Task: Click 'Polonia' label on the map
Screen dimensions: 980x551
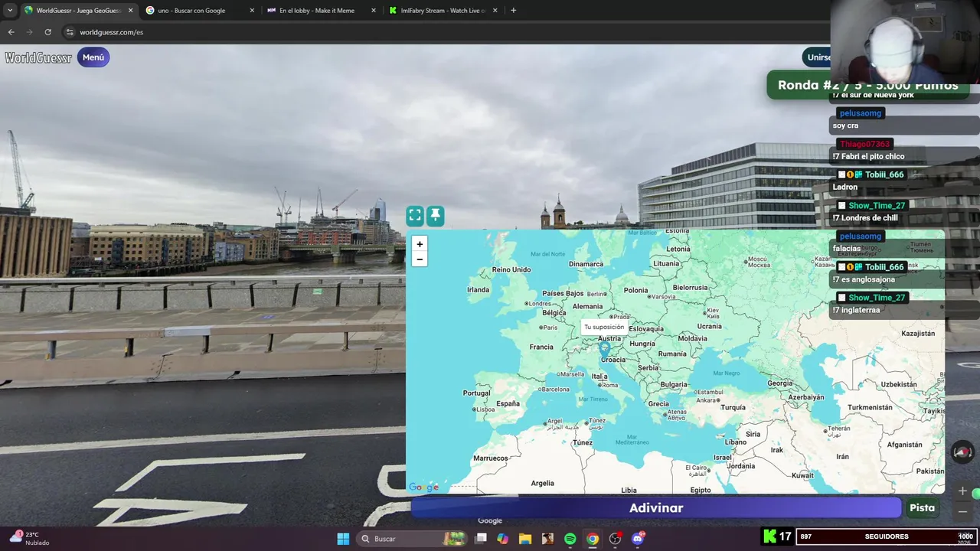Action: pos(635,290)
